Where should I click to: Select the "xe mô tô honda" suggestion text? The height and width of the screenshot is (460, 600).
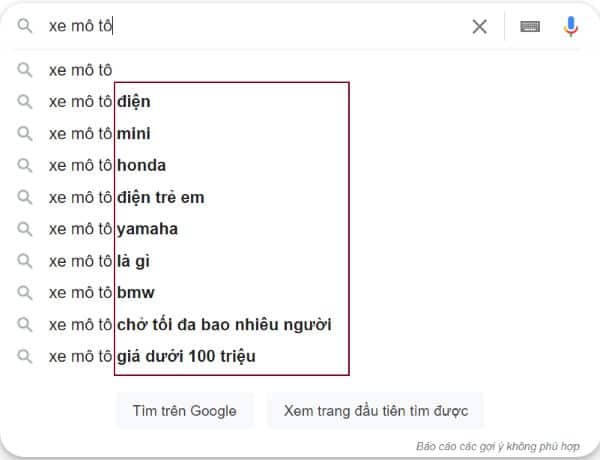[107, 165]
